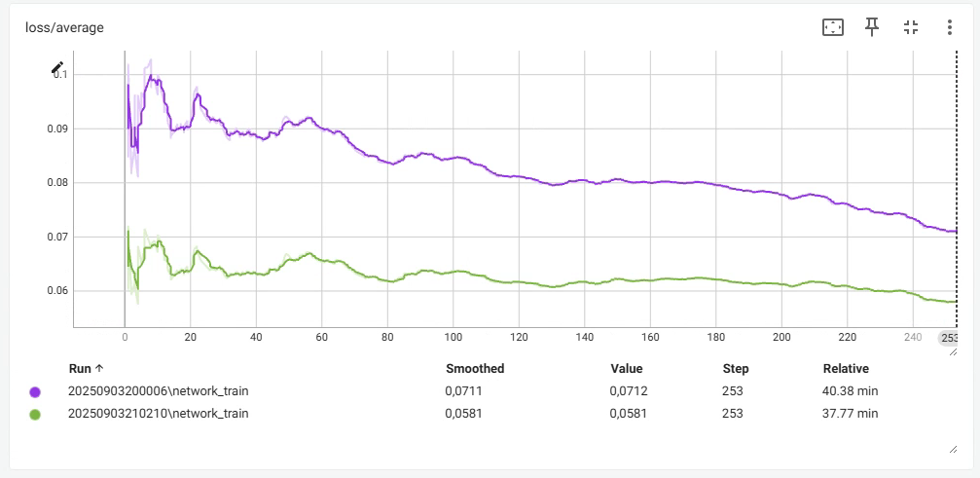Select the 20250903210210\network_train run row
The height and width of the screenshot is (478, 980).
coord(158,414)
